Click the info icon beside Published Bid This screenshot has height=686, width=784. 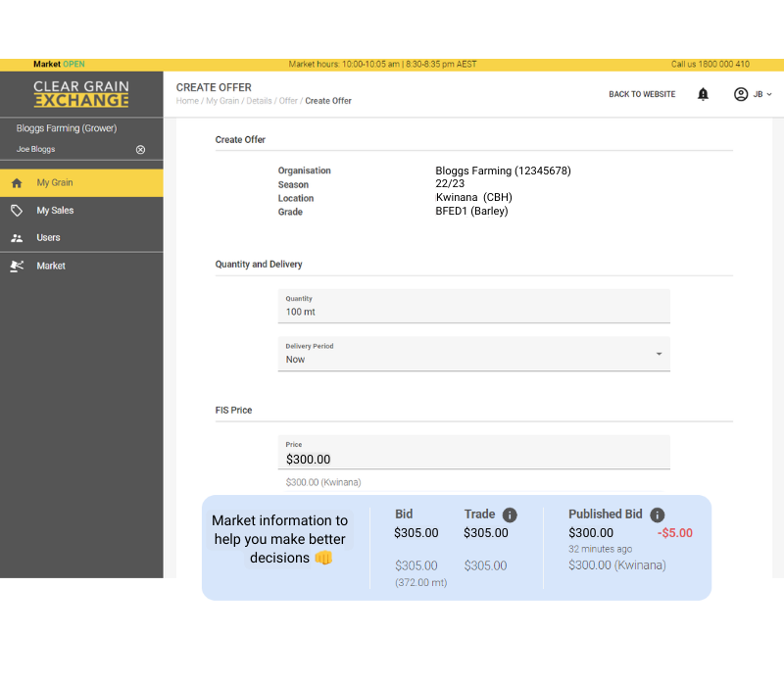point(657,514)
